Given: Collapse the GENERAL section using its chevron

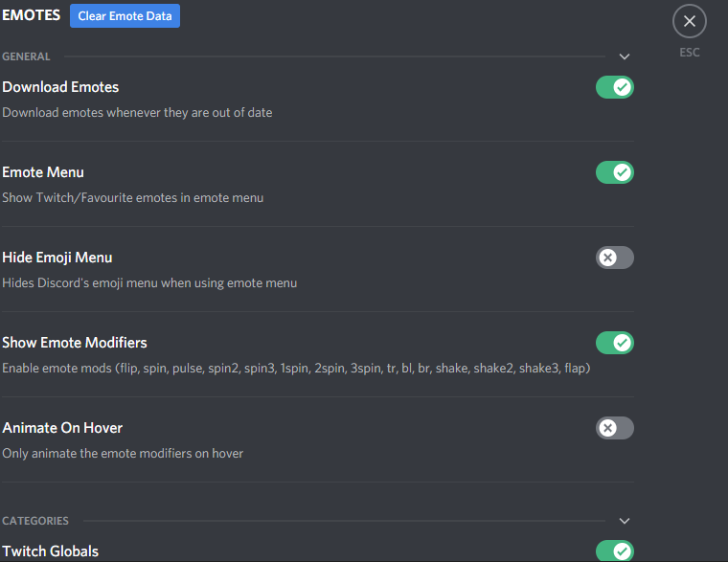Looking at the screenshot, I should 625,56.
